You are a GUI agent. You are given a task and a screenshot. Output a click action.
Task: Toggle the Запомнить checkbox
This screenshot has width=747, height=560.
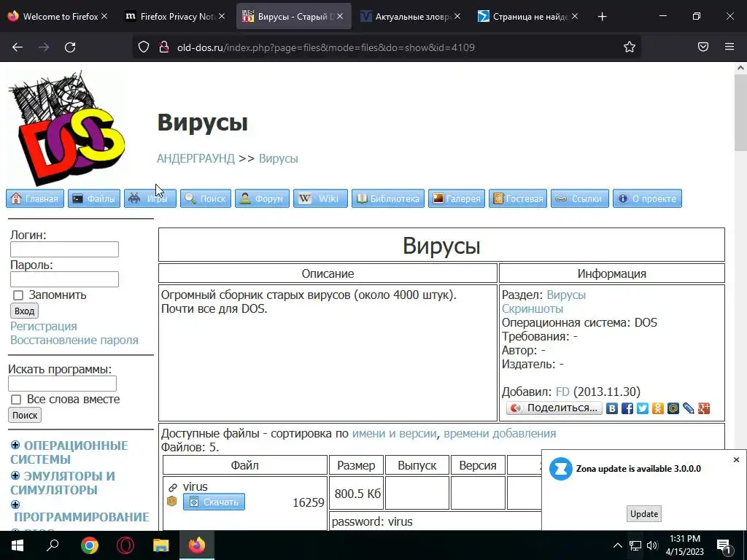coord(18,296)
